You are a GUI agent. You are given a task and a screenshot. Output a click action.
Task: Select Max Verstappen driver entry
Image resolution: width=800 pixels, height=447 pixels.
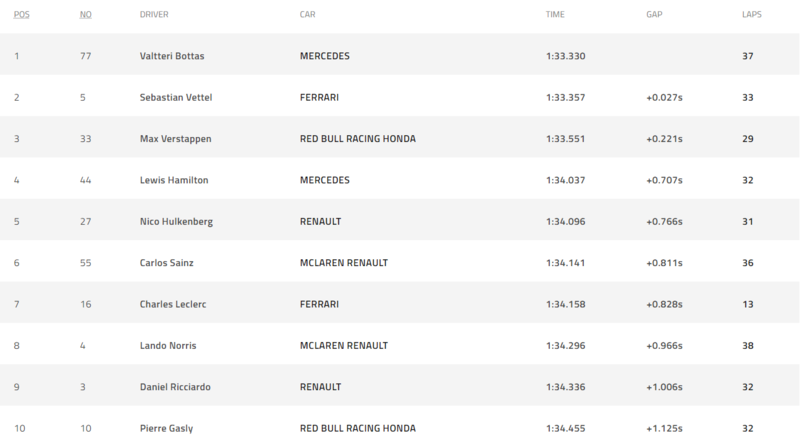(x=176, y=139)
